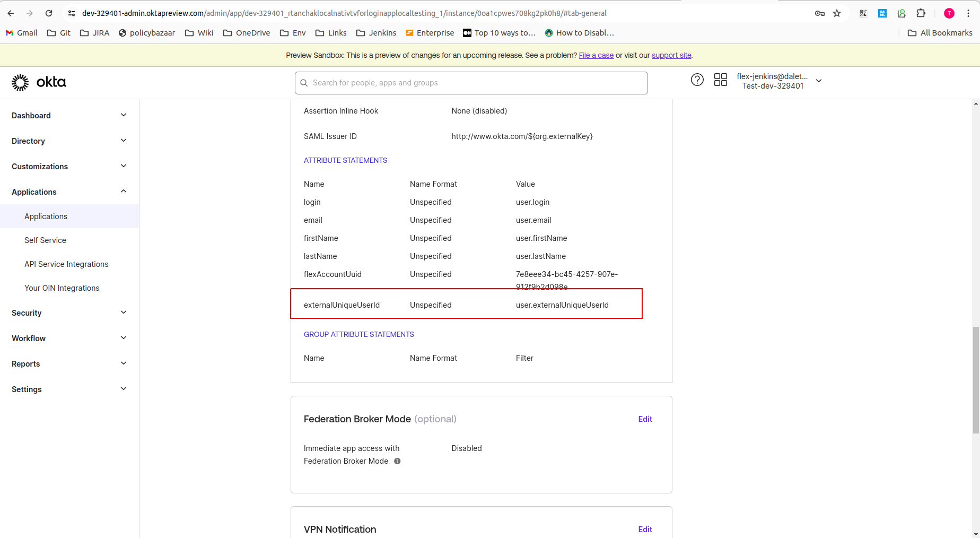Open the File a case link
This screenshot has width=980, height=538.
pos(596,55)
